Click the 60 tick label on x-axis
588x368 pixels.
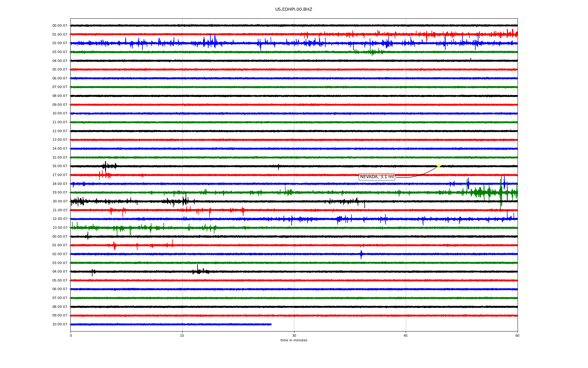click(x=517, y=335)
